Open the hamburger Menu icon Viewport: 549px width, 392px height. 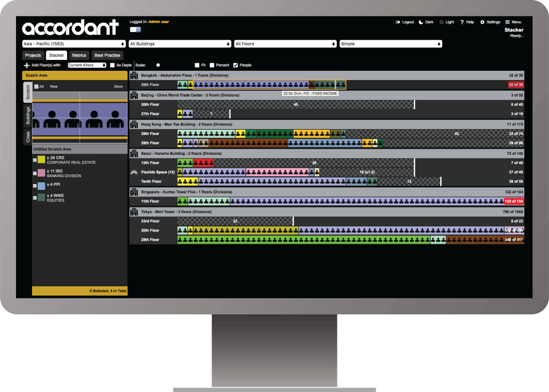[507, 22]
